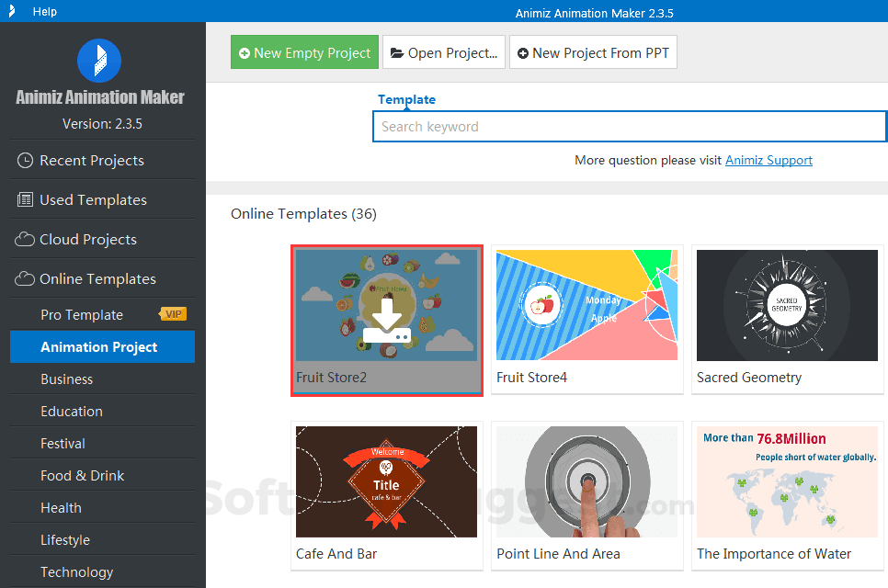The image size is (888, 588).
Task: Click the Animiz logo in sidebar
Action: [x=99, y=61]
